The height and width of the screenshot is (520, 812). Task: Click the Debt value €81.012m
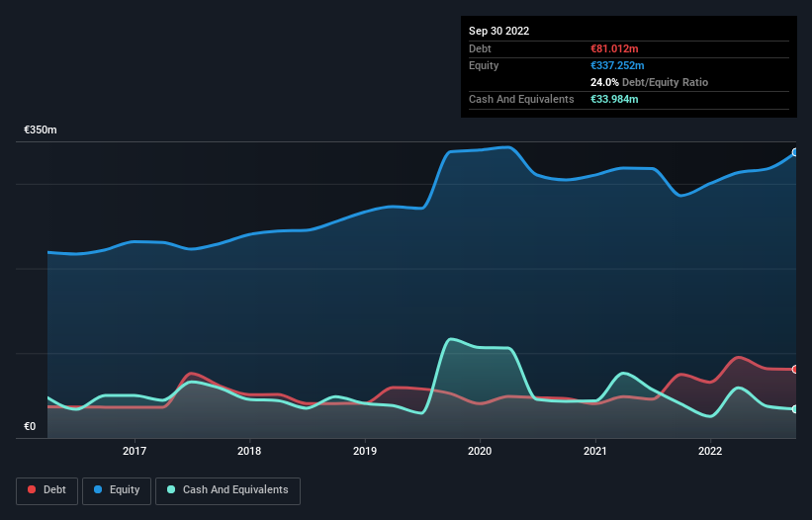tap(614, 48)
